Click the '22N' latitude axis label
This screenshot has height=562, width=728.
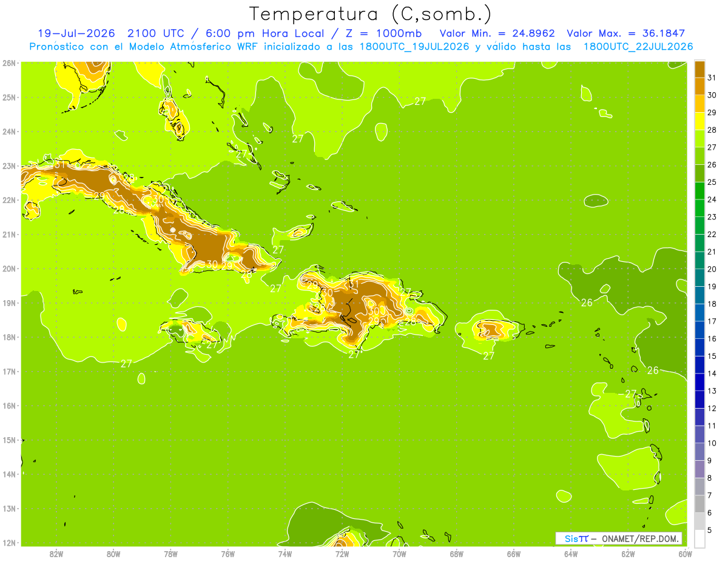8,200
